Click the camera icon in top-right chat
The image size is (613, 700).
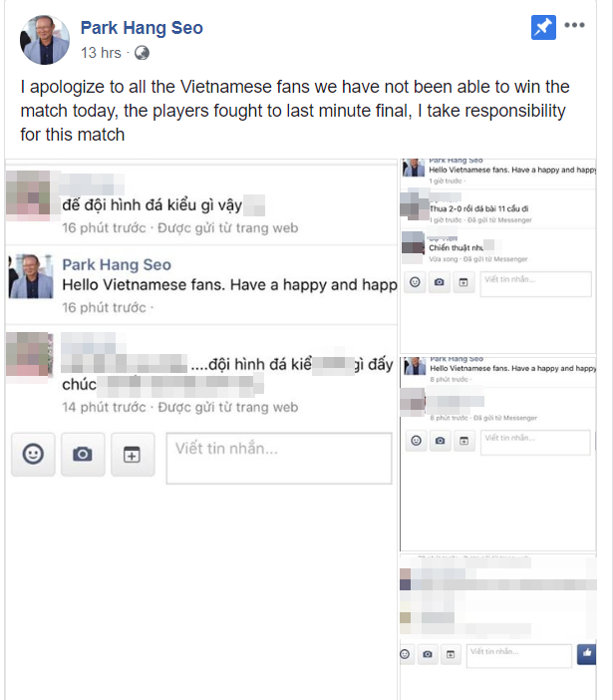click(440, 282)
